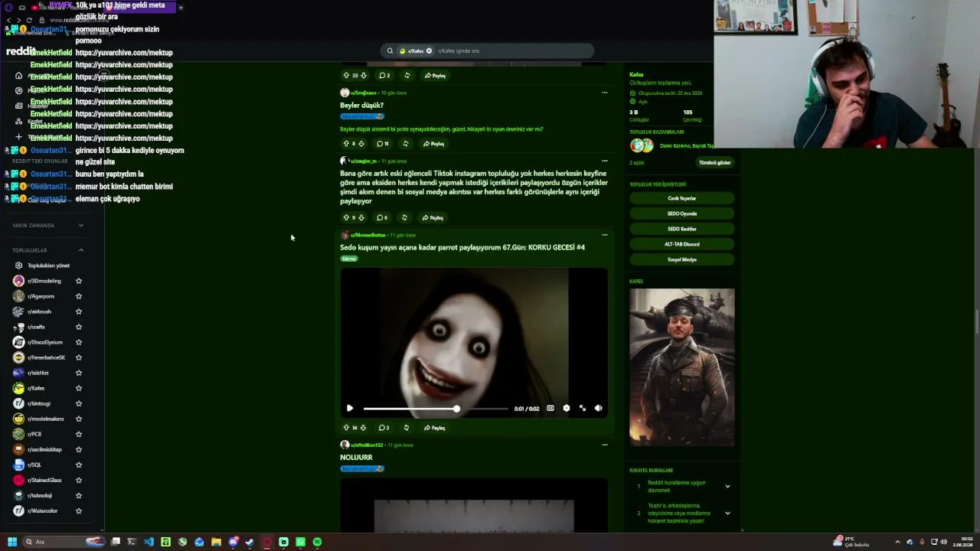Image resolution: width=980 pixels, height=551 pixels.
Task: Open the "Beyler düşük?" post title
Action: pyautogui.click(x=362, y=106)
